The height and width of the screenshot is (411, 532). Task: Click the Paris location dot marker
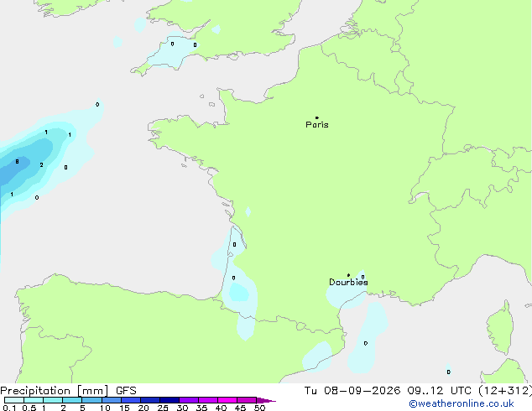(x=317, y=117)
